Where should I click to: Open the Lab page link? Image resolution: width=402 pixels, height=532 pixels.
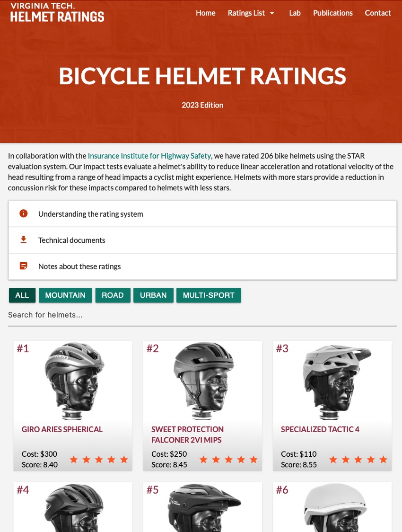pos(295,13)
